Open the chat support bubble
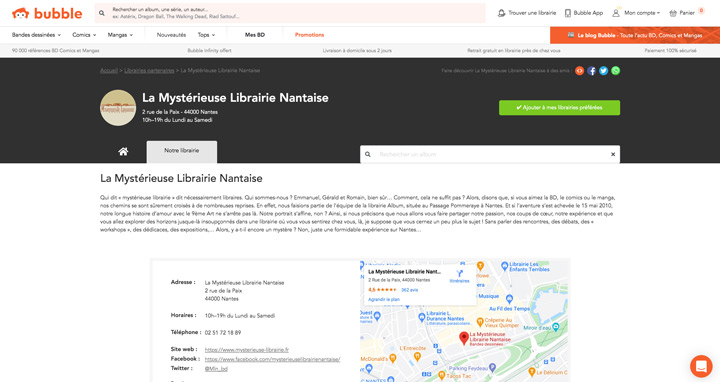The width and height of the screenshot is (720, 382). (701, 366)
